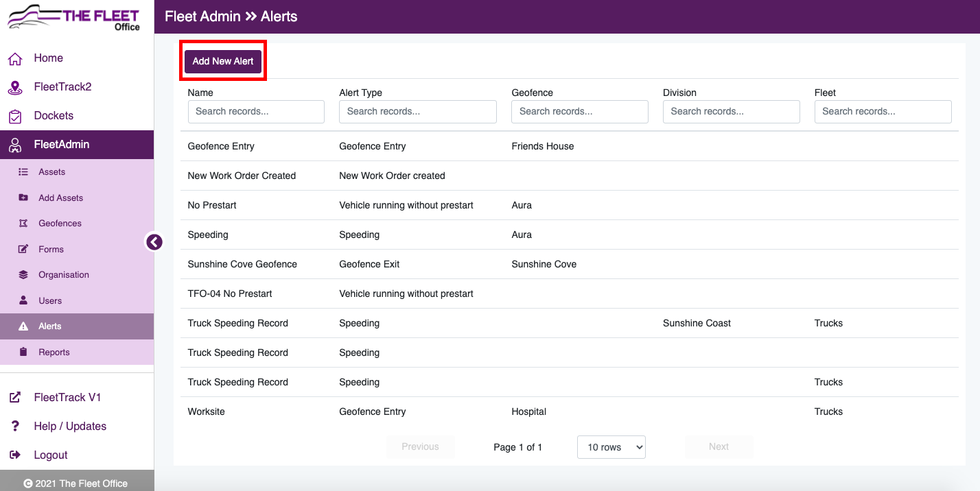Open Reports submenu item
The image size is (980, 491).
pos(77,352)
